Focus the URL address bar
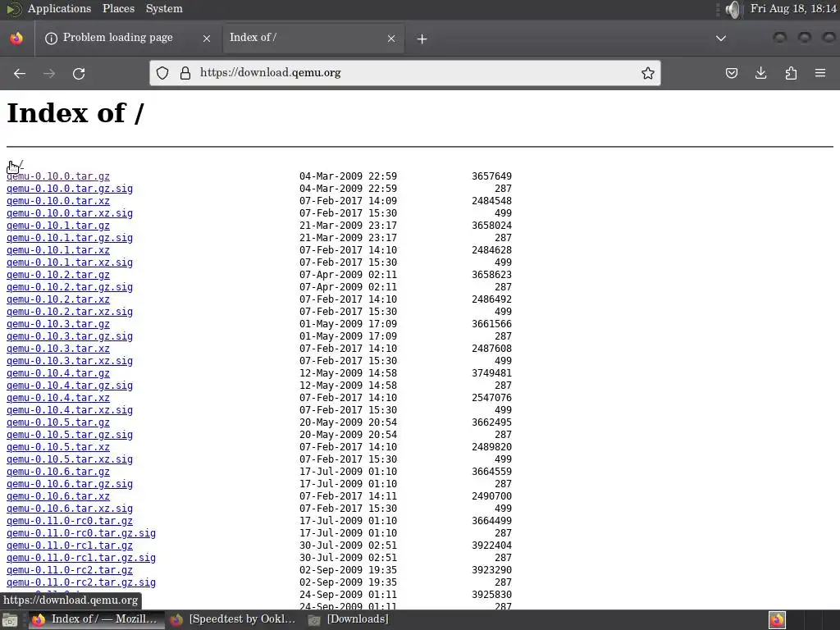The image size is (840, 630). click(x=407, y=73)
